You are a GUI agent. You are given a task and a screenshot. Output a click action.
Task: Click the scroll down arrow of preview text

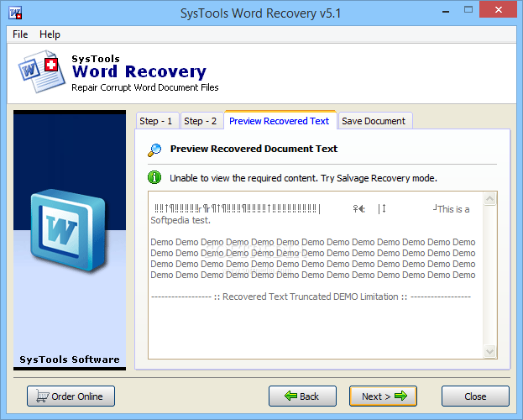pos(489,351)
